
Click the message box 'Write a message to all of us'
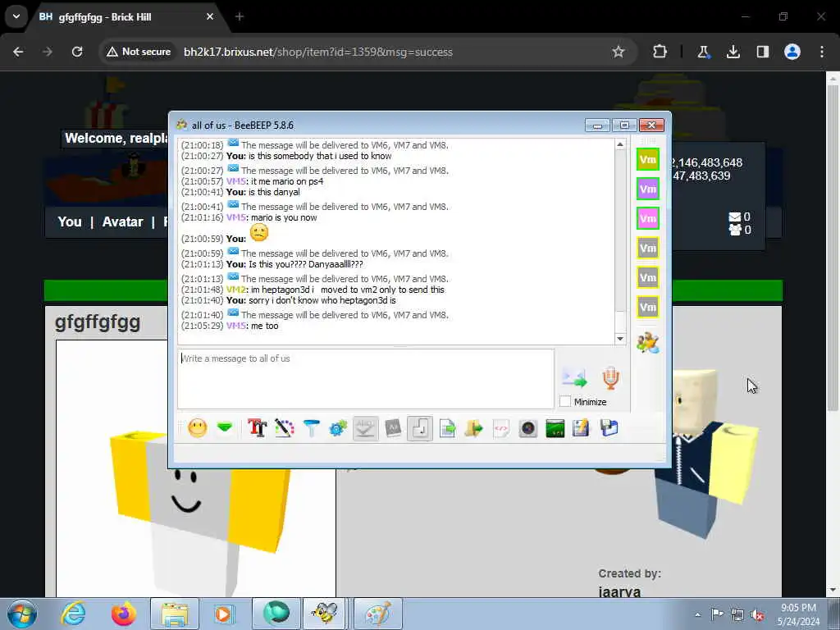pyautogui.click(x=365, y=379)
